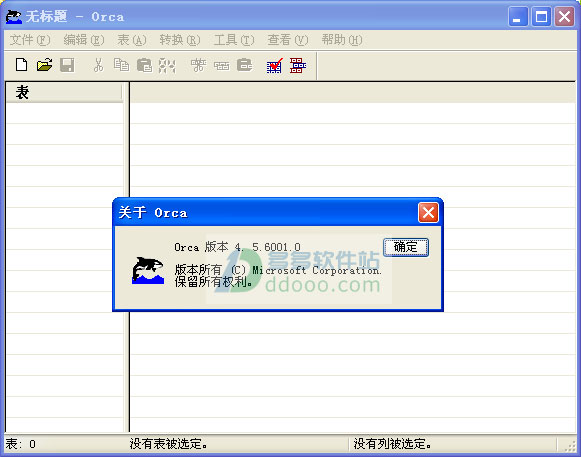Confirm the dialog with 确定 button
The width and height of the screenshot is (581, 457).
406,247
